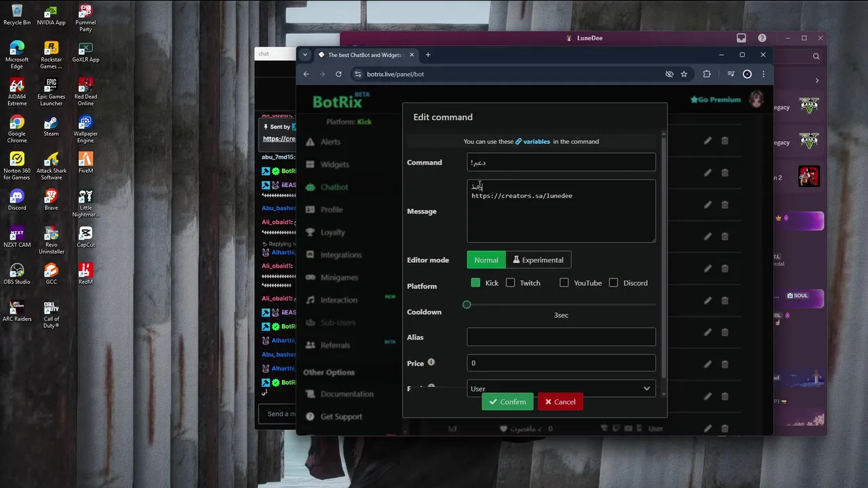Click the Price info icon

pos(431,363)
